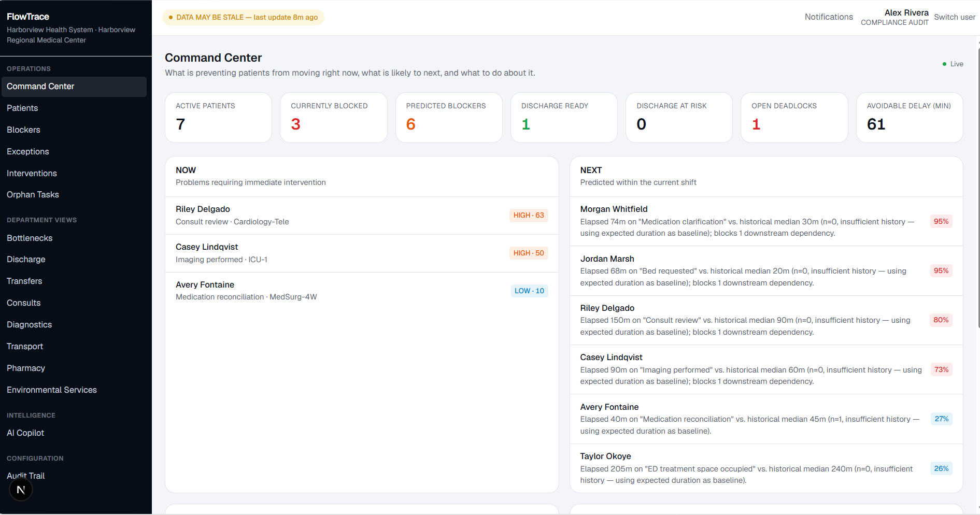The height and width of the screenshot is (515, 980).
Task: Open the Active Patients card
Action: point(218,118)
